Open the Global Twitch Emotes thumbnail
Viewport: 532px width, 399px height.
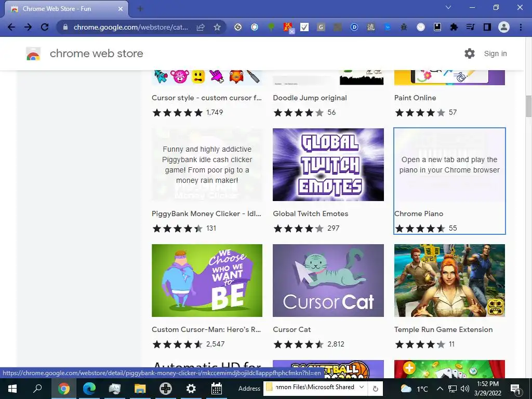click(328, 165)
